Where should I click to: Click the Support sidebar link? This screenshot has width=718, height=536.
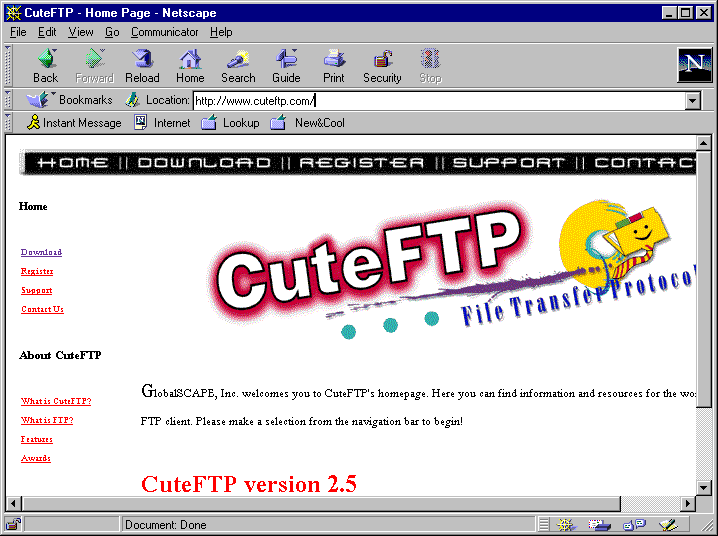tap(37, 290)
